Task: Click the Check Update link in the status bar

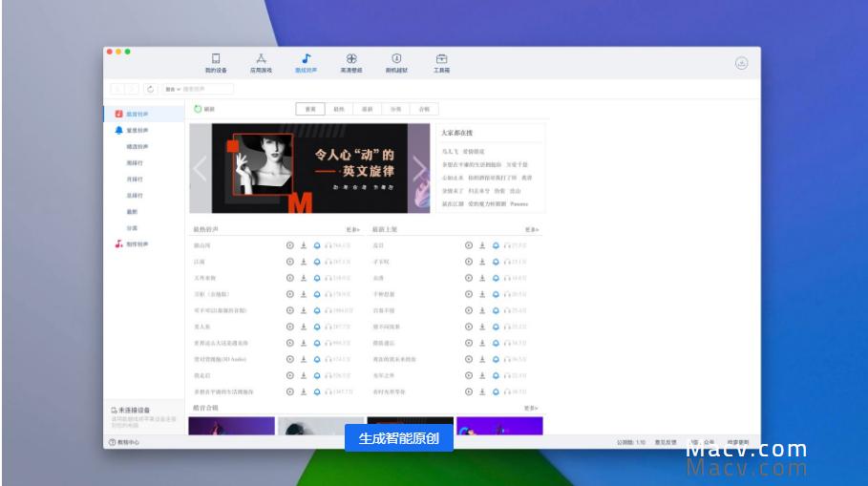Action: 738,442
